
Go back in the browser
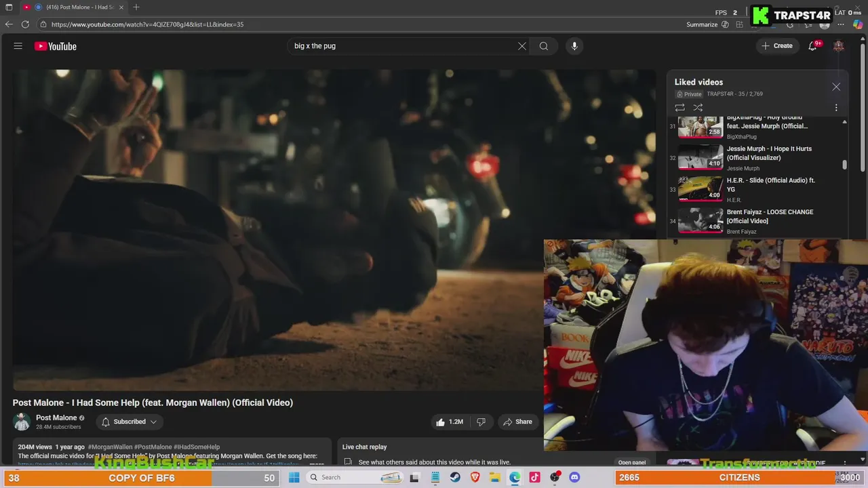(x=9, y=24)
